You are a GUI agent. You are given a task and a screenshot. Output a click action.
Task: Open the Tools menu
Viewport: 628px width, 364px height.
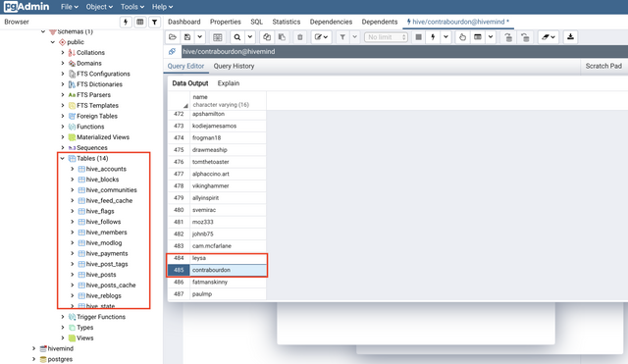pos(132,7)
